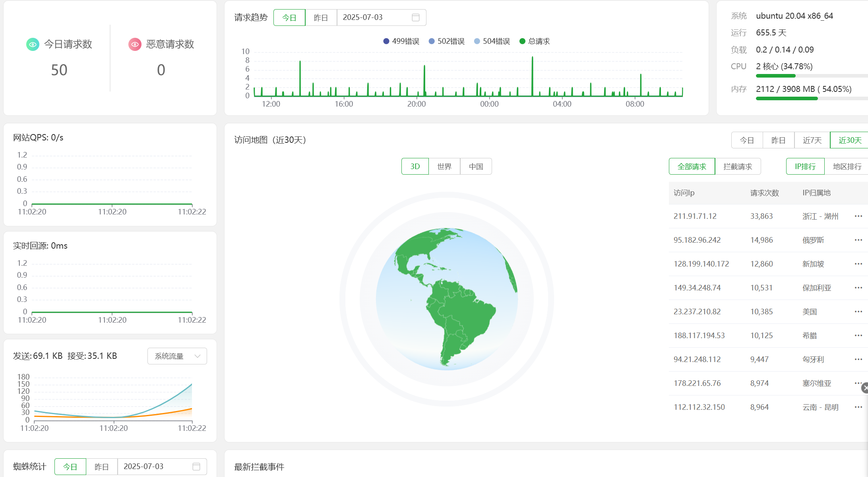Viewport: 868px width, 477px height.
Task: Click the 请求趋势 date input 2025-07-03
Action: [382, 18]
